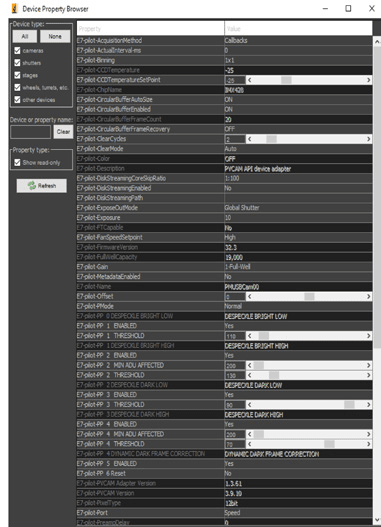
Task: Click the Device Property Browser app icon
Action: pos(14,8)
